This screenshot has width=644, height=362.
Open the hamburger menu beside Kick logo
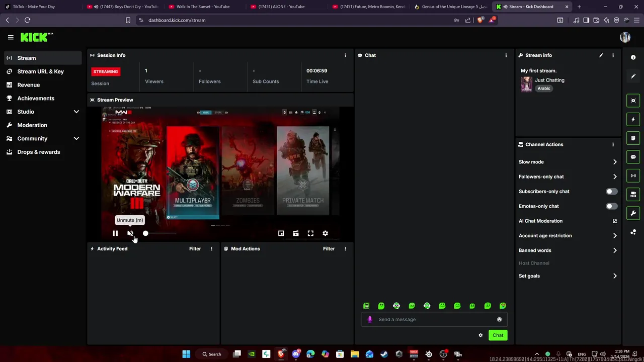point(11,37)
